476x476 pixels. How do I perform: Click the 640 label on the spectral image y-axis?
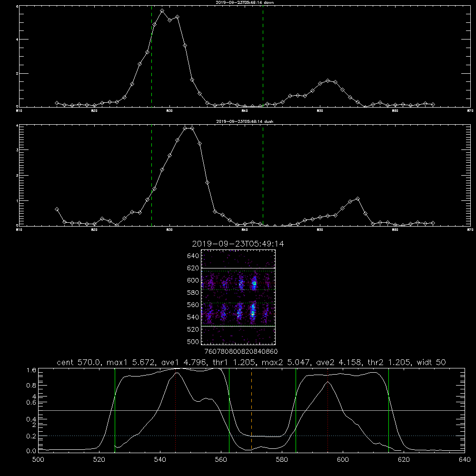pos(193,256)
